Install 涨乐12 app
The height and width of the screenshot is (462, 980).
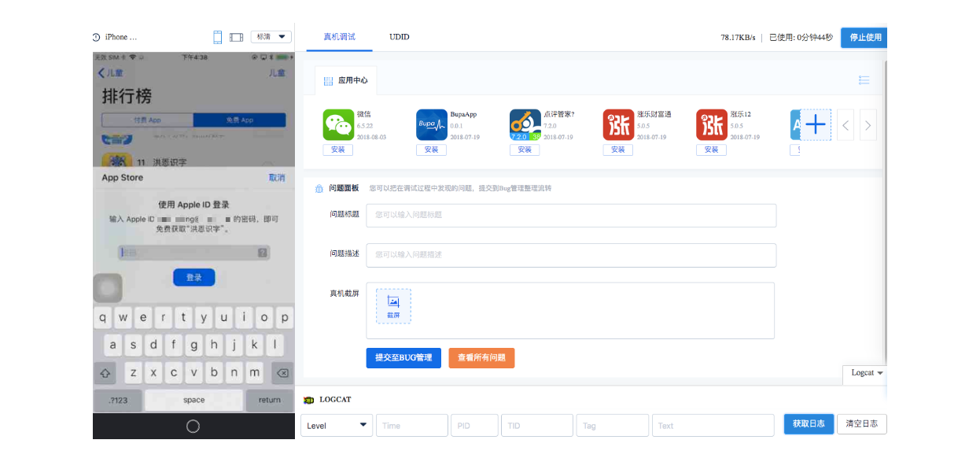[x=711, y=150]
